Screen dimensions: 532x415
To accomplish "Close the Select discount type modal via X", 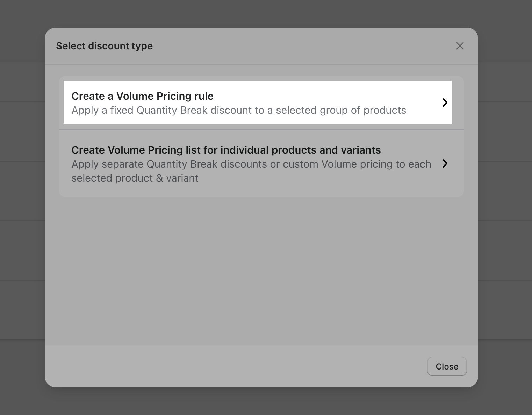I will (460, 46).
